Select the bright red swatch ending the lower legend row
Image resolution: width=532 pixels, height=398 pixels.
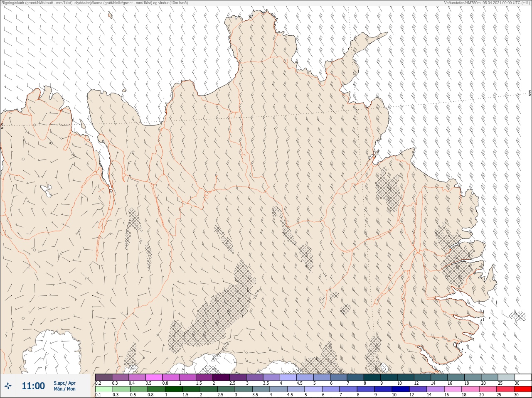point(523,389)
